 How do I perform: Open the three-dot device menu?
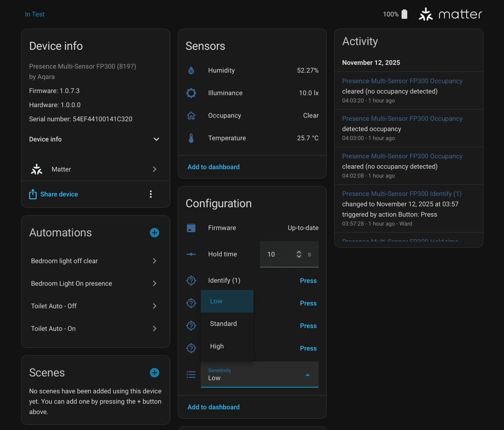pos(151,194)
